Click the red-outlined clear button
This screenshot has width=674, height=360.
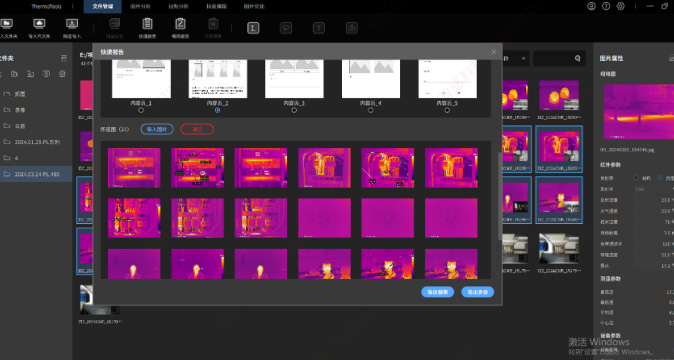point(197,129)
